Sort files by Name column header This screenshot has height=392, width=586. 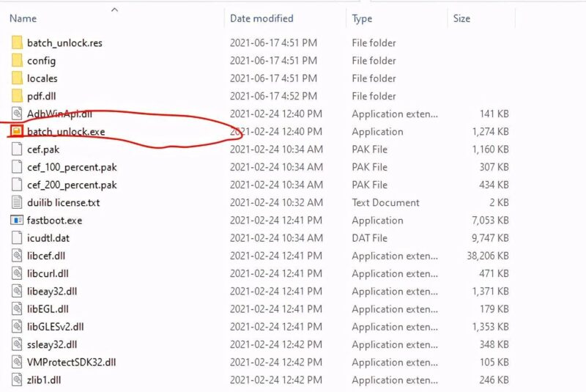coord(23,18)
